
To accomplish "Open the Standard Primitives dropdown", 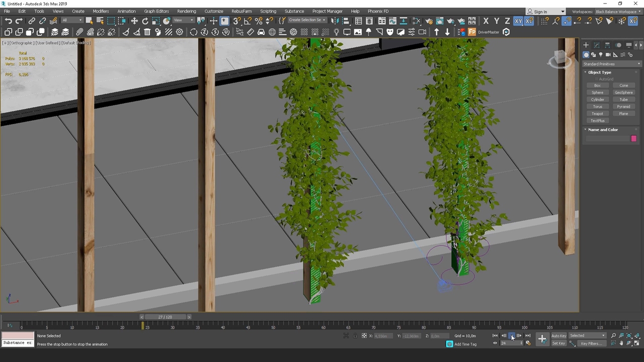I will point(612,64).
